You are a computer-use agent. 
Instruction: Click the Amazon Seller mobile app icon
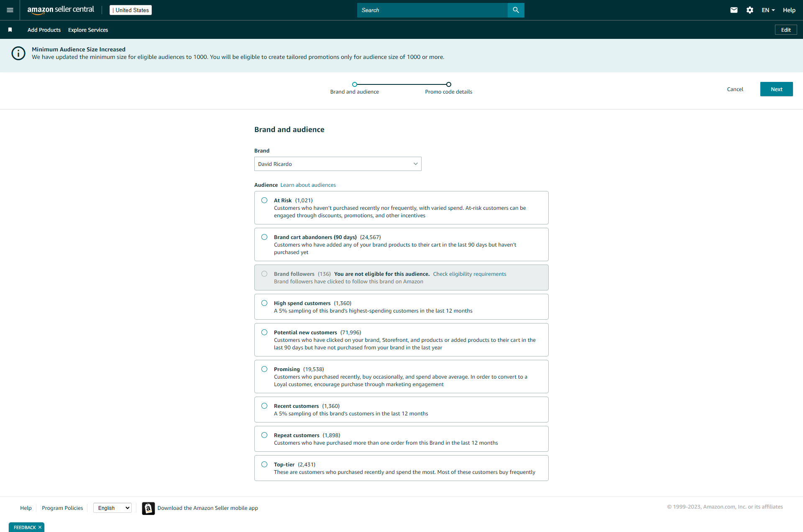(148, 508)
